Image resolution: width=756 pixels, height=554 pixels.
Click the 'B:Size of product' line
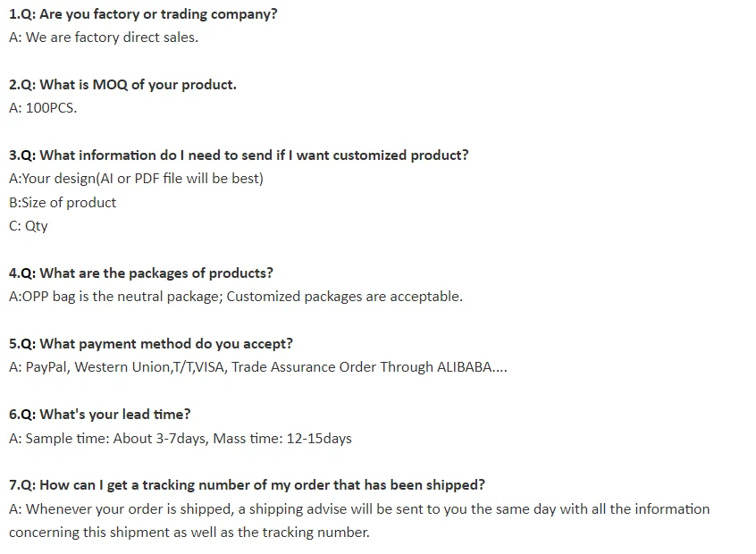point(63,202)
